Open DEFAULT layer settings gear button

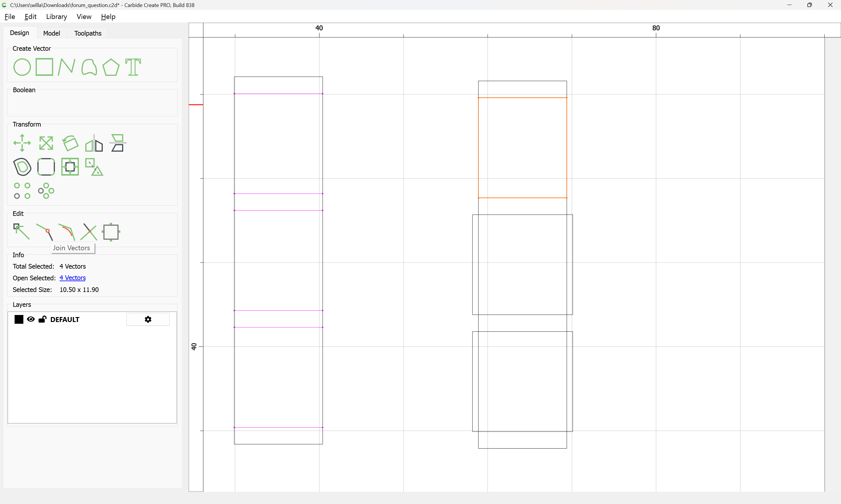tap(148, 319)
